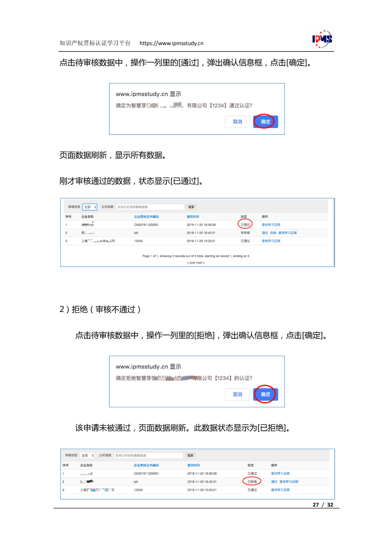Click the page number 27 / 32 footer

(323, 505)
